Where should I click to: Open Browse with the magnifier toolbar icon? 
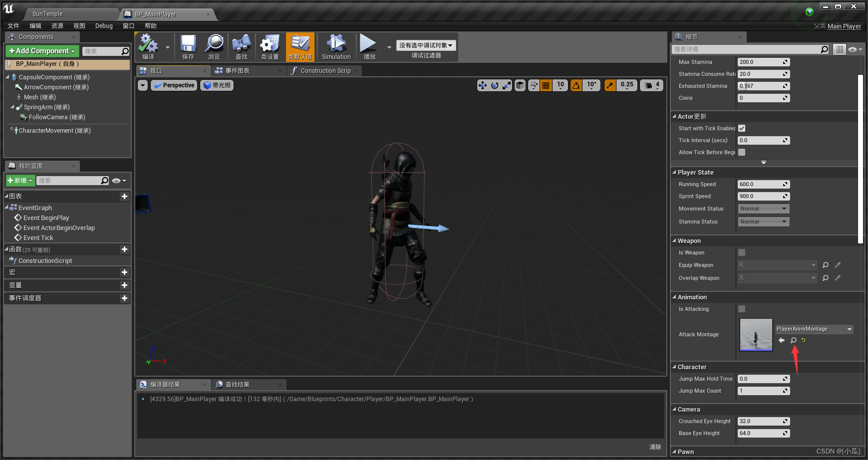point(215,47)
